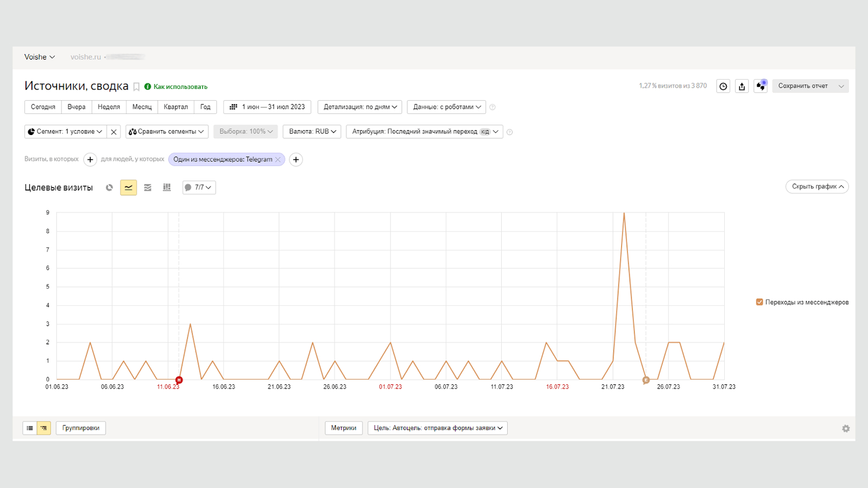Switch to flat list view toggle
Image resolution: width=868 pixels, height=488 pixels.
(x=30, y=428)
